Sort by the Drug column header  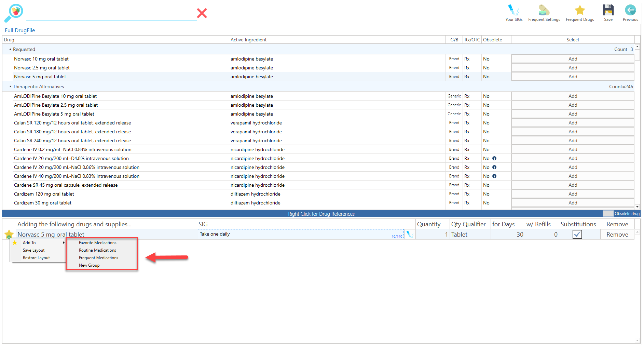click(x=115, y=40)
